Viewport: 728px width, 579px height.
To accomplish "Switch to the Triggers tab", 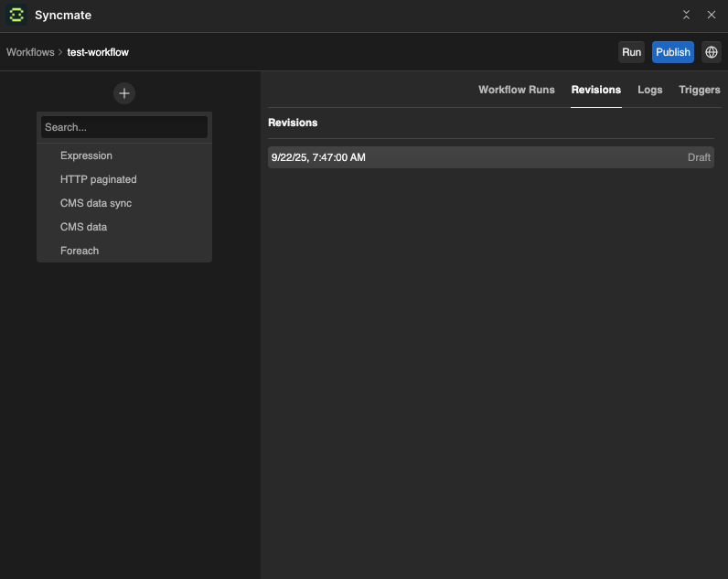I will (699, 90).
